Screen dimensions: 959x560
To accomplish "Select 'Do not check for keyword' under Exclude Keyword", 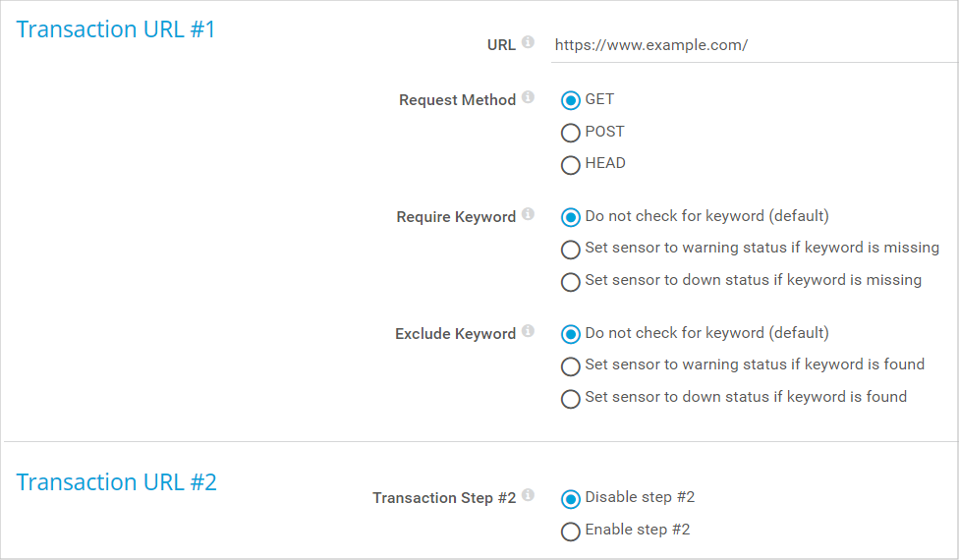I will pos(570,334).
